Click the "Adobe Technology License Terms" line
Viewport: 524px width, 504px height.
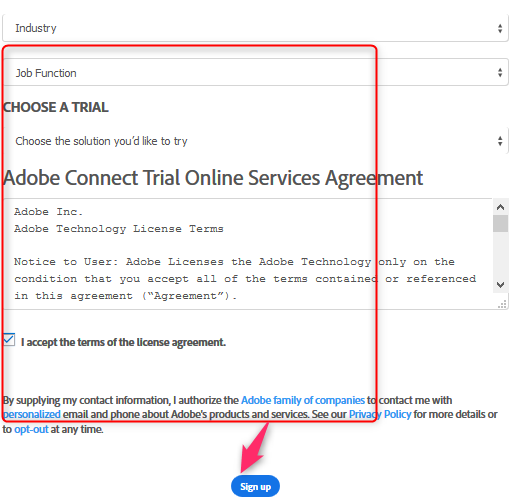pos(119,229)
